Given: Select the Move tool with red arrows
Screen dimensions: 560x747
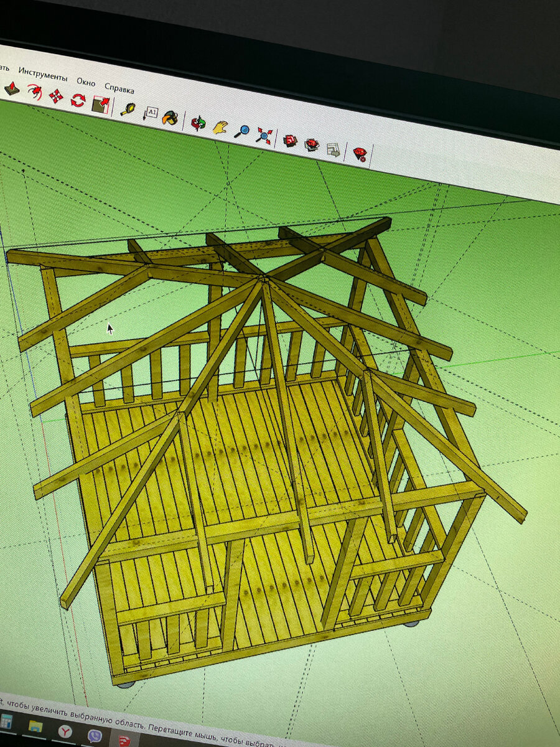Looking at the screenshot, I should click(57, 96).
